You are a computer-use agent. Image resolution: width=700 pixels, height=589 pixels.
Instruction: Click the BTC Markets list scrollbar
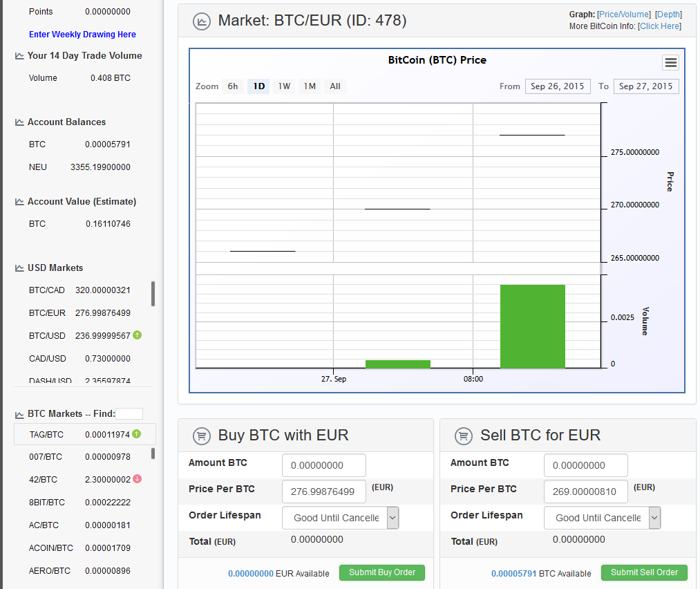tap(153, 454)
